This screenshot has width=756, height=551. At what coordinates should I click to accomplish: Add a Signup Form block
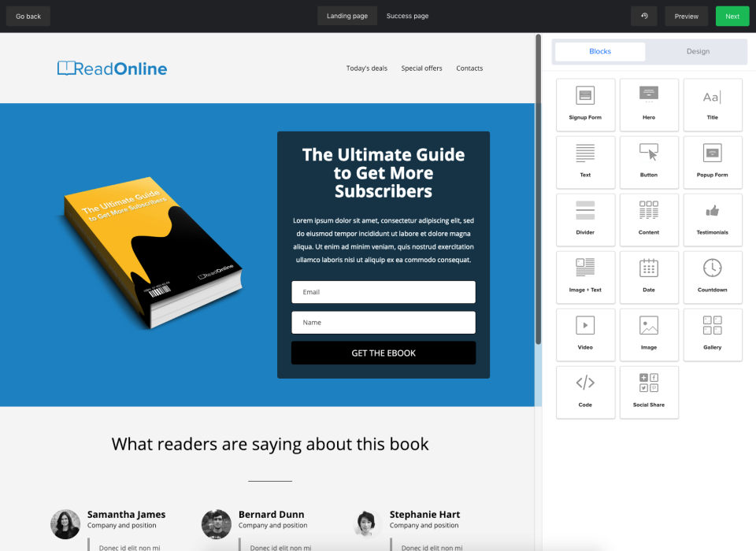(x=585, y=104)
